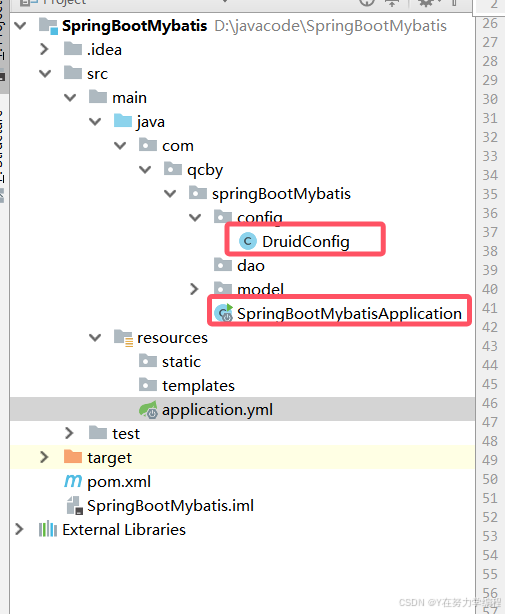505x614 pixels.
Task: Click the Maven icon beside pom.xml
Action: click(x=73, y=481)
